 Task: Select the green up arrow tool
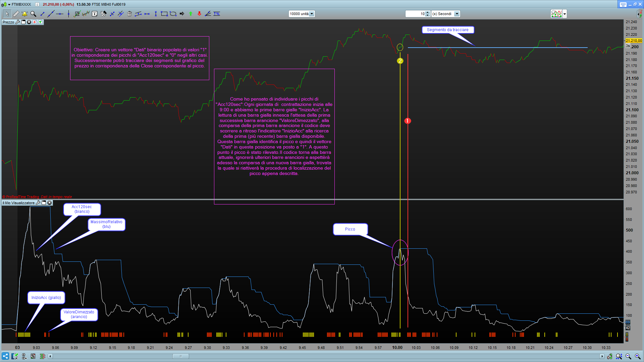[x=191, y=14]
